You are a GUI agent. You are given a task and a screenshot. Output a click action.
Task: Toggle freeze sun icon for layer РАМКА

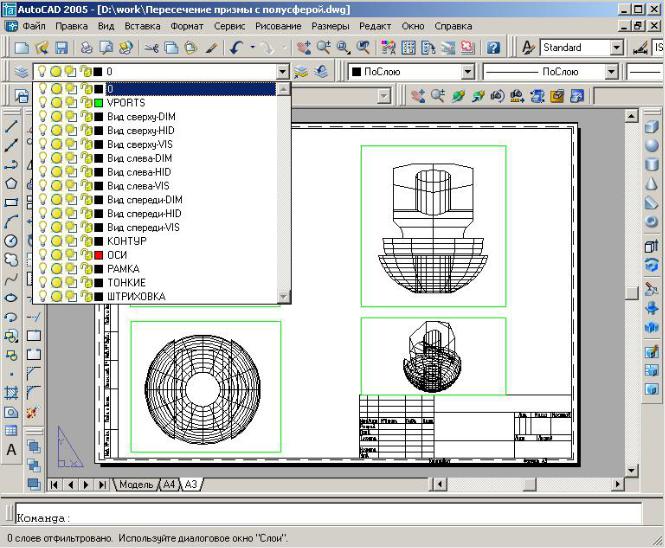tap(56, 268)
